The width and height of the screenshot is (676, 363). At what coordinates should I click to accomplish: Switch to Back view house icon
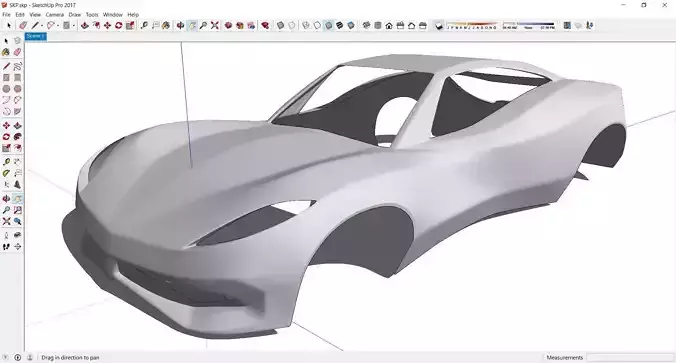[411, 26]
